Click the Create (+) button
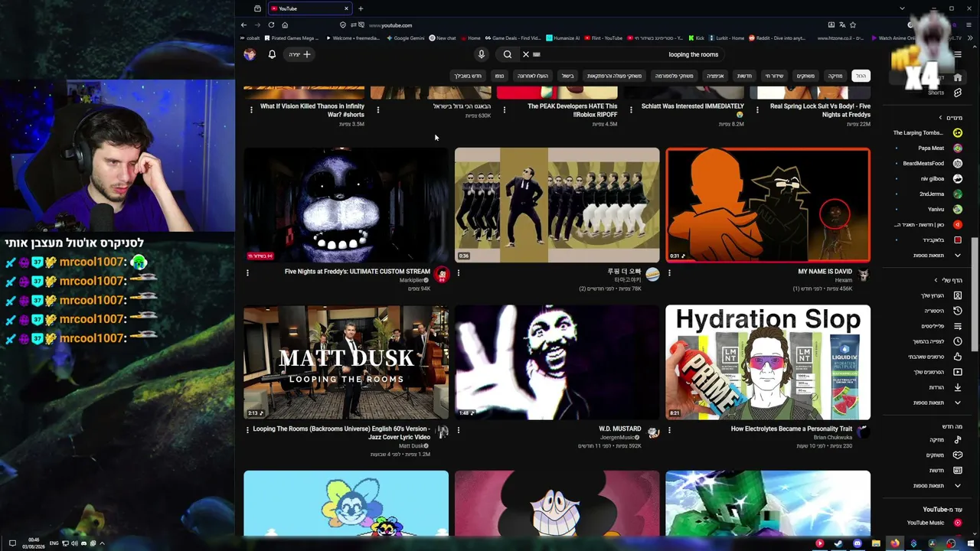This screenshot has width=980, height=551. pyautogui.click(x=300, y=54)
